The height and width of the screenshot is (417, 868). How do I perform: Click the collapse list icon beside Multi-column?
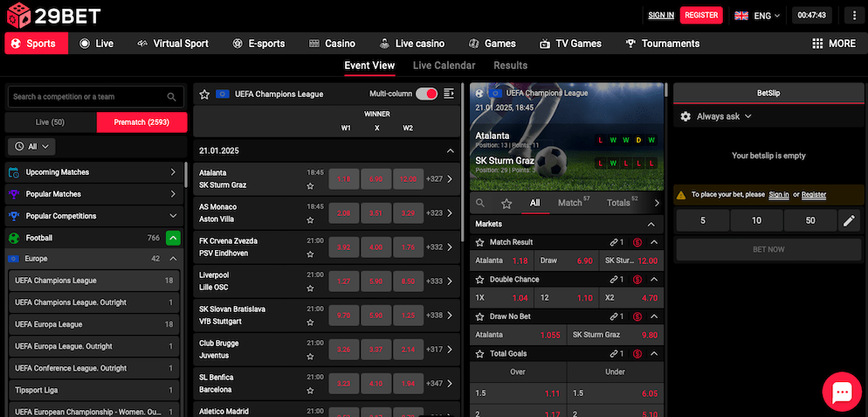449,94
